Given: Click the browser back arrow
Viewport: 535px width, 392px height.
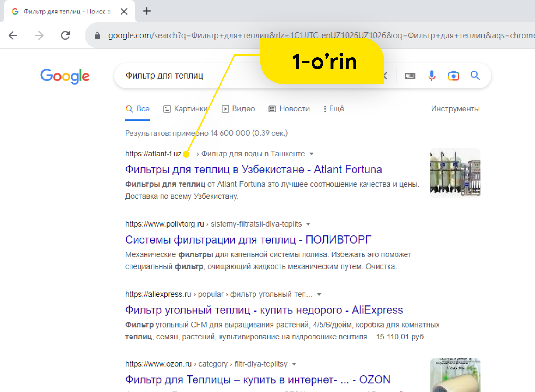Looking at the screenshot, I should coord(13,35).
